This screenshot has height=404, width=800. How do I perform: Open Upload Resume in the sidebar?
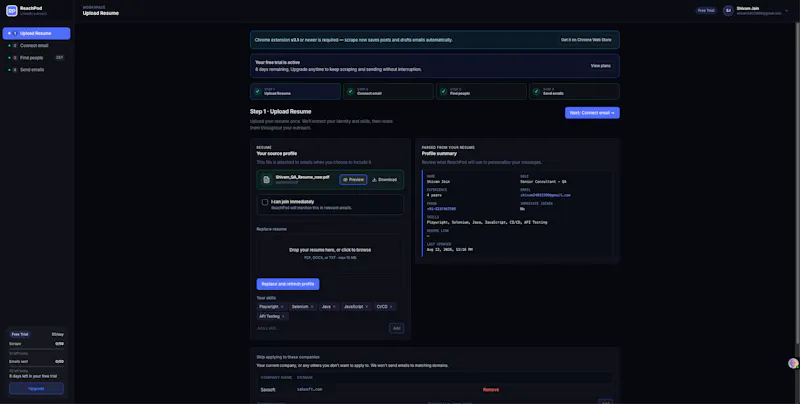click(36, 33)
